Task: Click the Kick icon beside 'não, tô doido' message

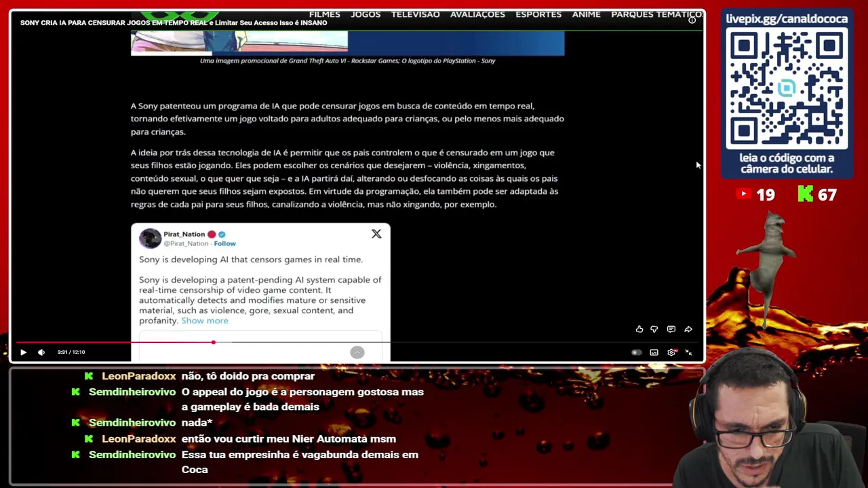Action: 88,376
